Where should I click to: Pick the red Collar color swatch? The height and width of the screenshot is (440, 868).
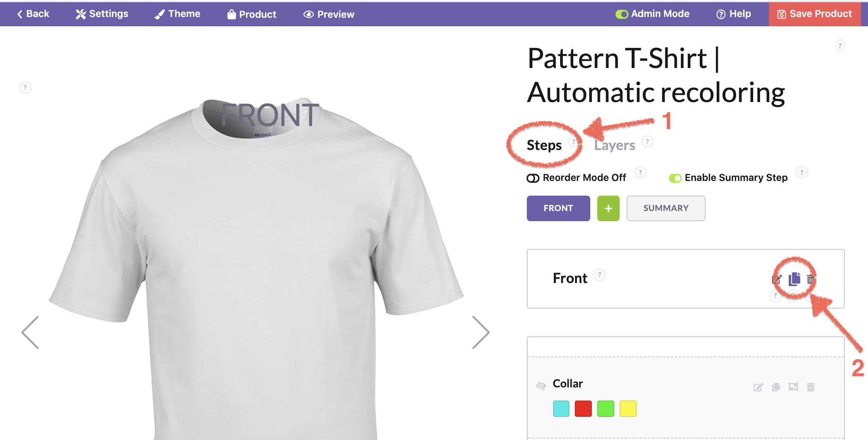(x=583, y=409)
